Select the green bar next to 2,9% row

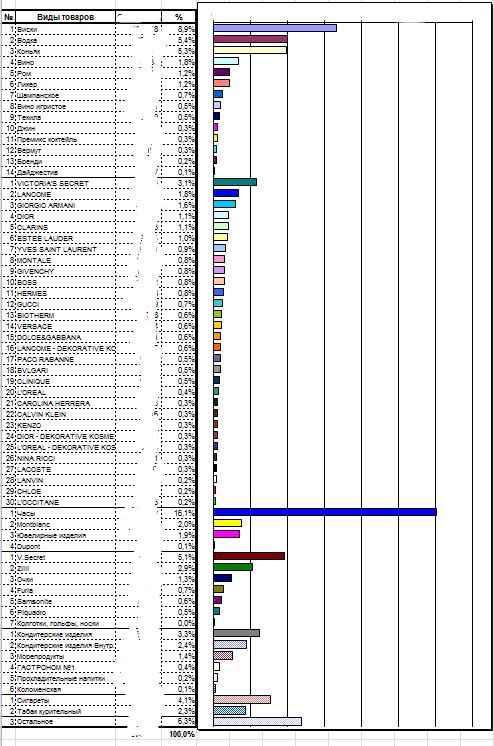coord(233,567)
